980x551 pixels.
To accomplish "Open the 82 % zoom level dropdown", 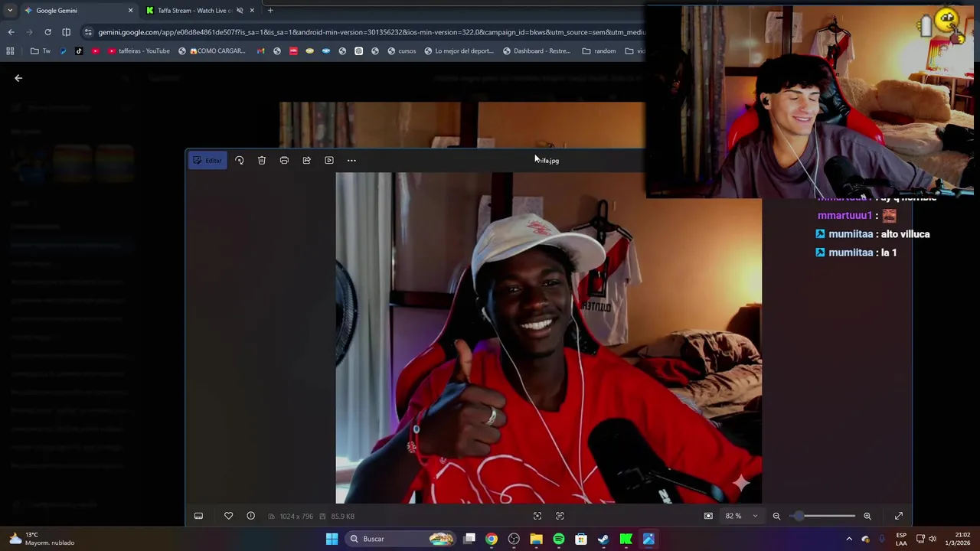I will (x=741, y=516).
